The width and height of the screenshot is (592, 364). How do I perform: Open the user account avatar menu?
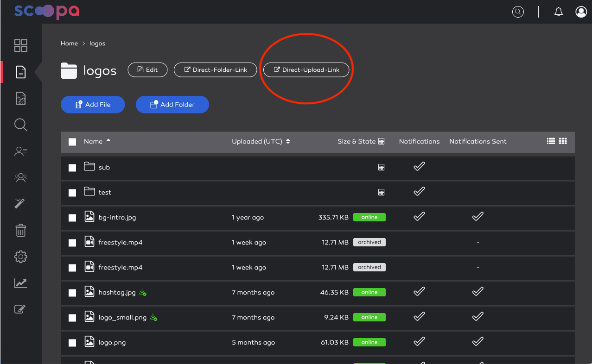pos(581,12)
